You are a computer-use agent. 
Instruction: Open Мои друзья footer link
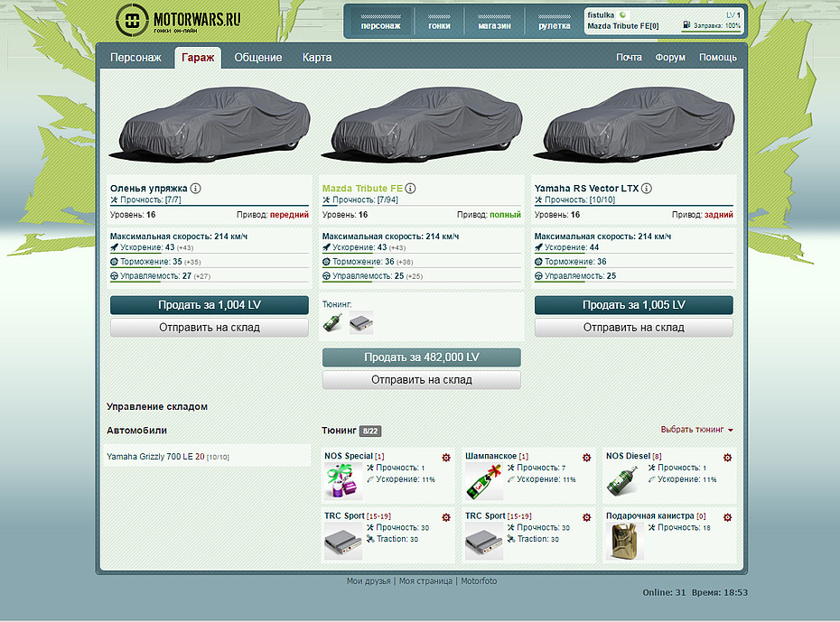coord(369,580)
